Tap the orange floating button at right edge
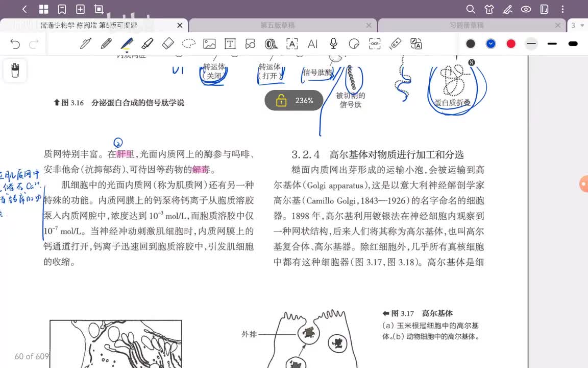This screenshot has height=368, width=588. click(x=584, y=183)
